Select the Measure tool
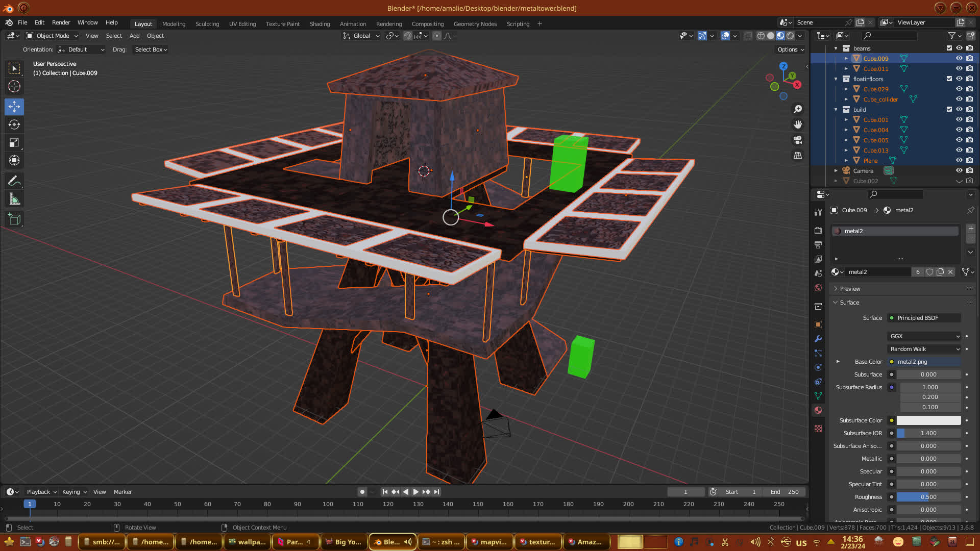 click(14, 199)
